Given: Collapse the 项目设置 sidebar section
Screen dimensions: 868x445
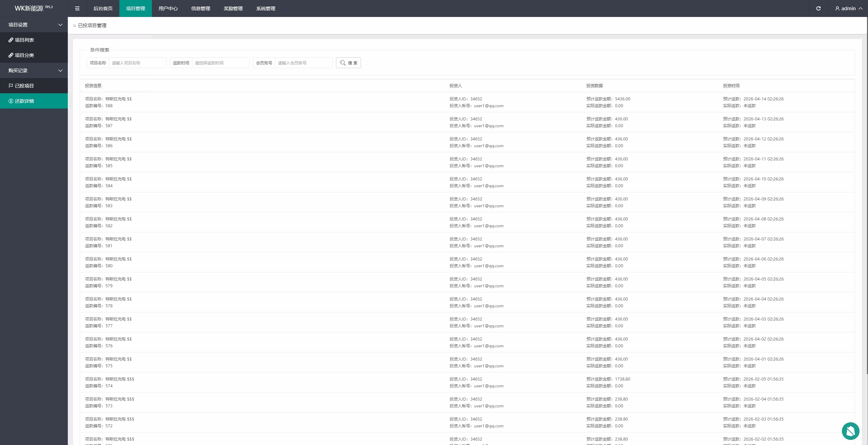Looking at the screenshot, I should 60,25.
